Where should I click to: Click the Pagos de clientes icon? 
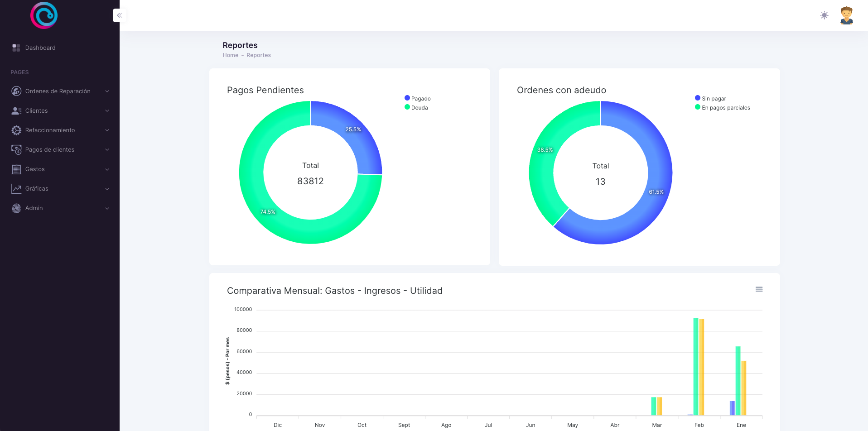16,150
